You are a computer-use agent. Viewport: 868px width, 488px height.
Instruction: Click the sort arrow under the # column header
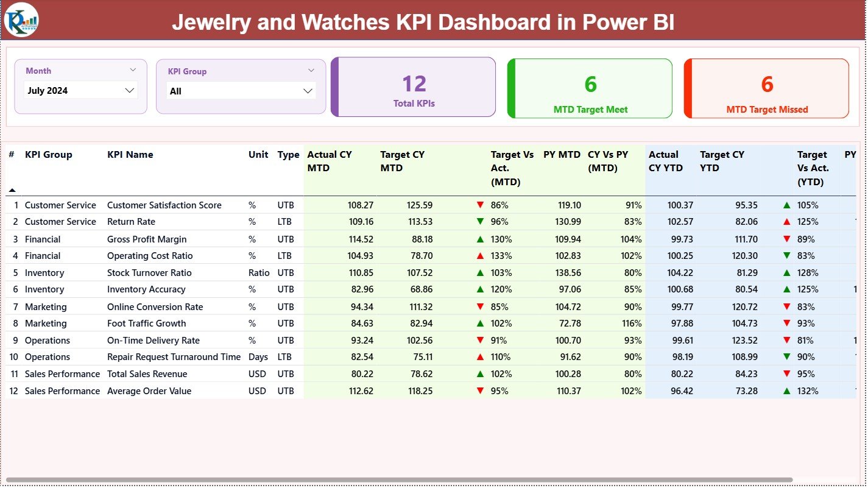pos(12,190)
